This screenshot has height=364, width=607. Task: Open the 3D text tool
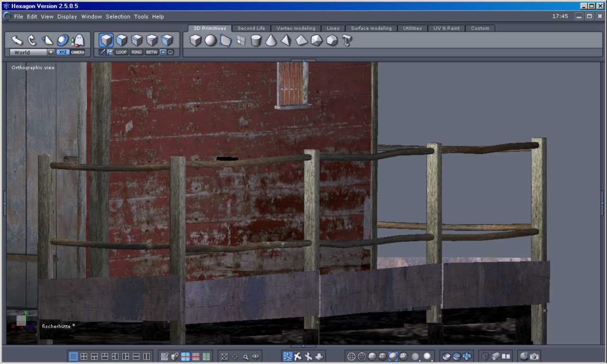coord(347,40)
